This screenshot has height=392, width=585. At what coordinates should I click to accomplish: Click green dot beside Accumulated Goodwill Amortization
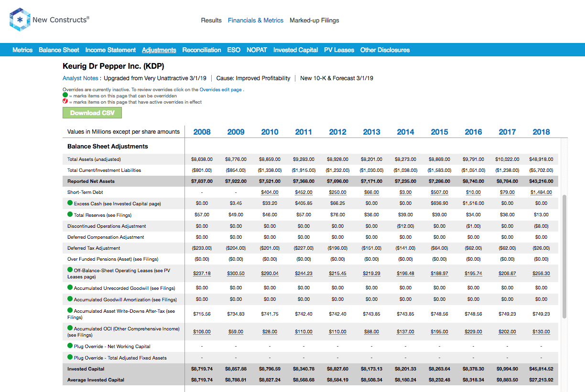point(70,299)
